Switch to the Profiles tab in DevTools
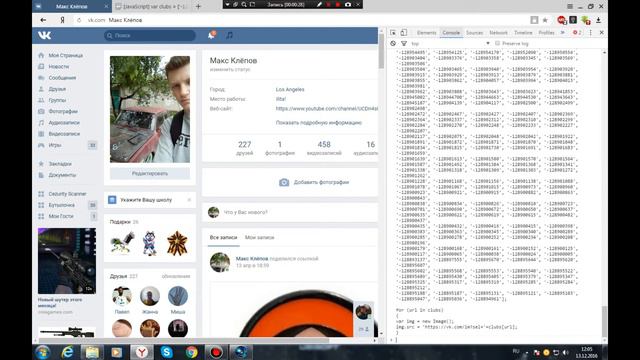The height and width of the screenshot is (360, 640). coord(546,33)
